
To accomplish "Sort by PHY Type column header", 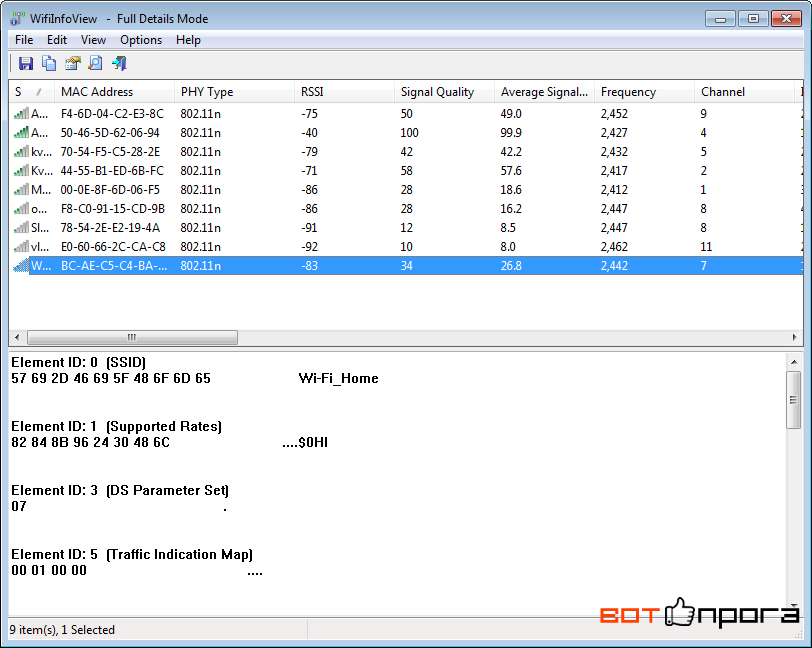I will (234, 92).
